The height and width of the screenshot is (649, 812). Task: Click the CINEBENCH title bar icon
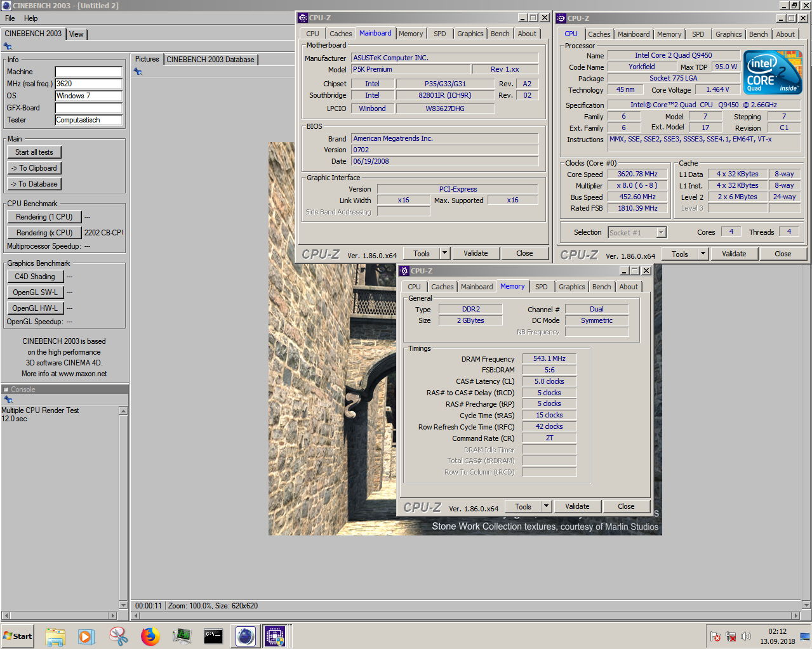pyautogui.click(x=6, y=5)
